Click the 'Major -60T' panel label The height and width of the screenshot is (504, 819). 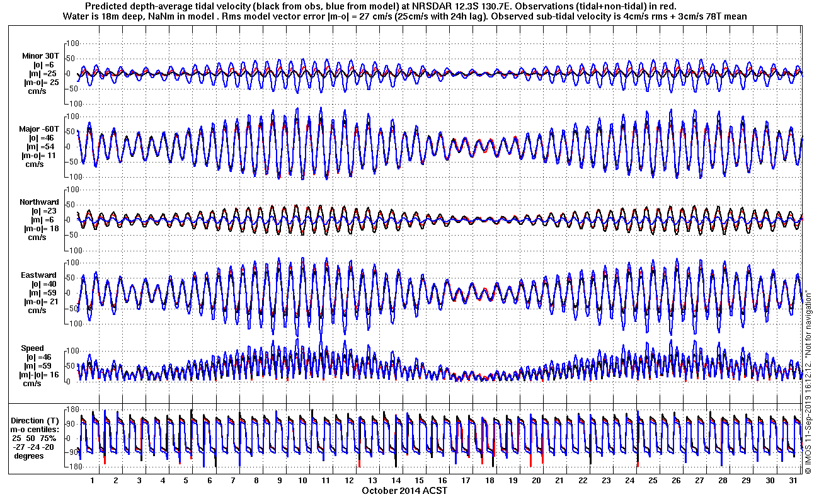tap(39, 129)
